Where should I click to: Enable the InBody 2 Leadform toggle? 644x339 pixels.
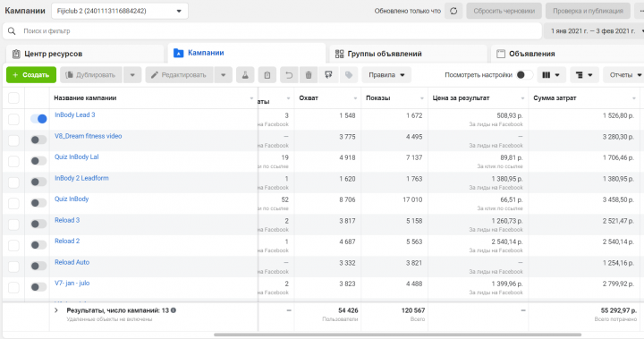pyautogui.click(x=38, y=182)
